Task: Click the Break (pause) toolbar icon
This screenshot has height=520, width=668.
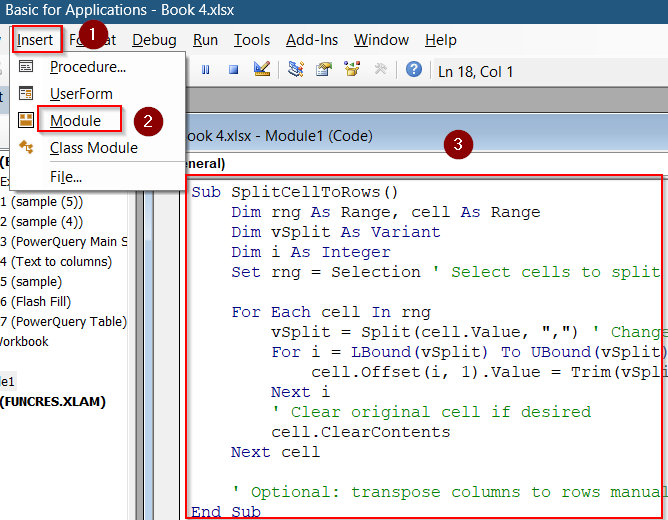Action: 205,69
